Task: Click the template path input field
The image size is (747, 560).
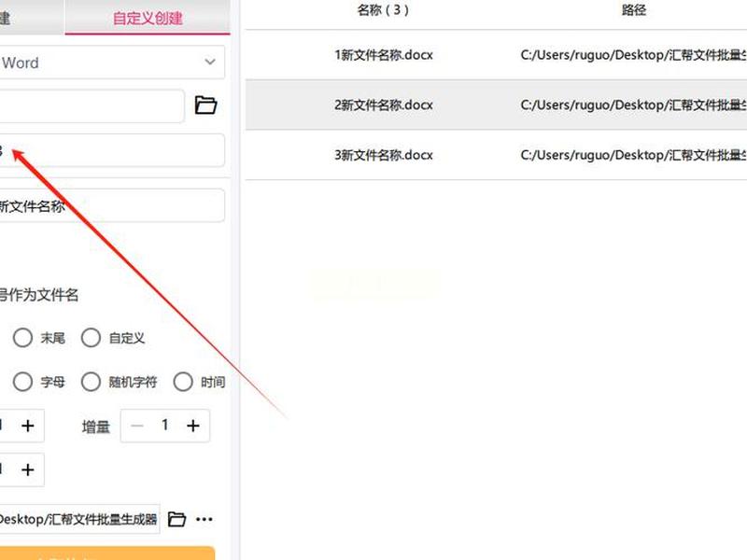Action: pyautogui.click(x=92, y=105)
